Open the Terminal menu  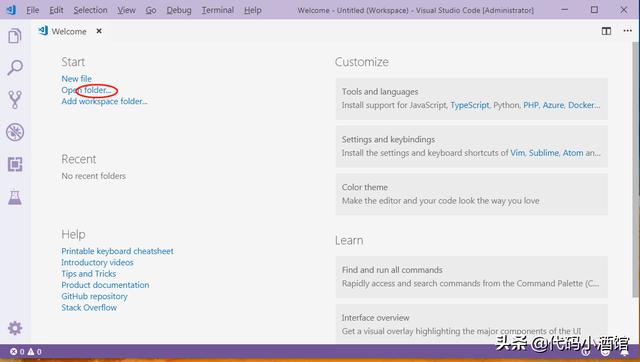click(x=218, y=10)
